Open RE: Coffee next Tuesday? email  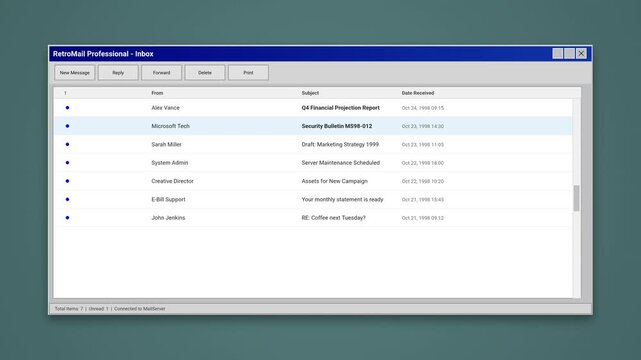334,218
